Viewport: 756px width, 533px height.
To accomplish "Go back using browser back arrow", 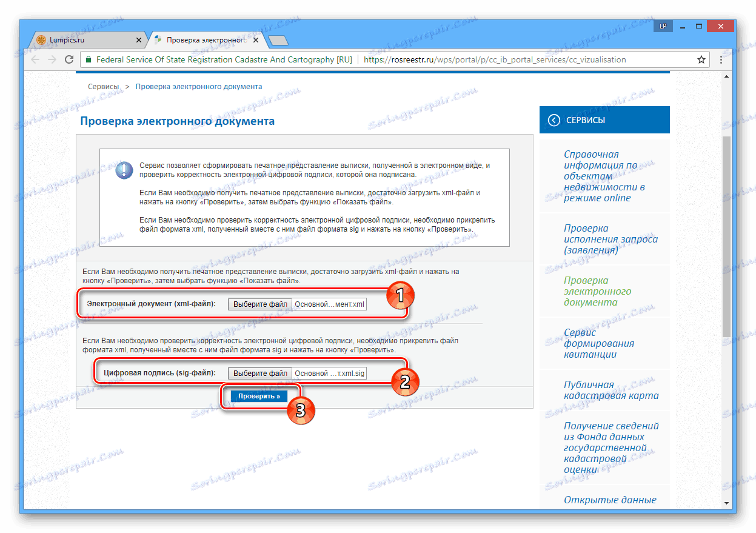I will coord(35,59).
